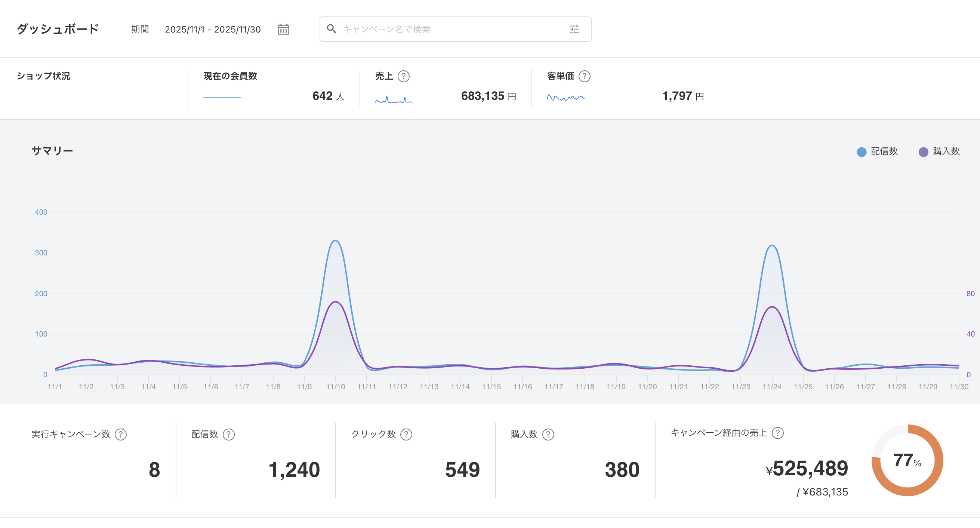The height and width of the screenshot is (528, 980).
Task: Click help icon beside クリック数
Action: click(x=406, y=435)
